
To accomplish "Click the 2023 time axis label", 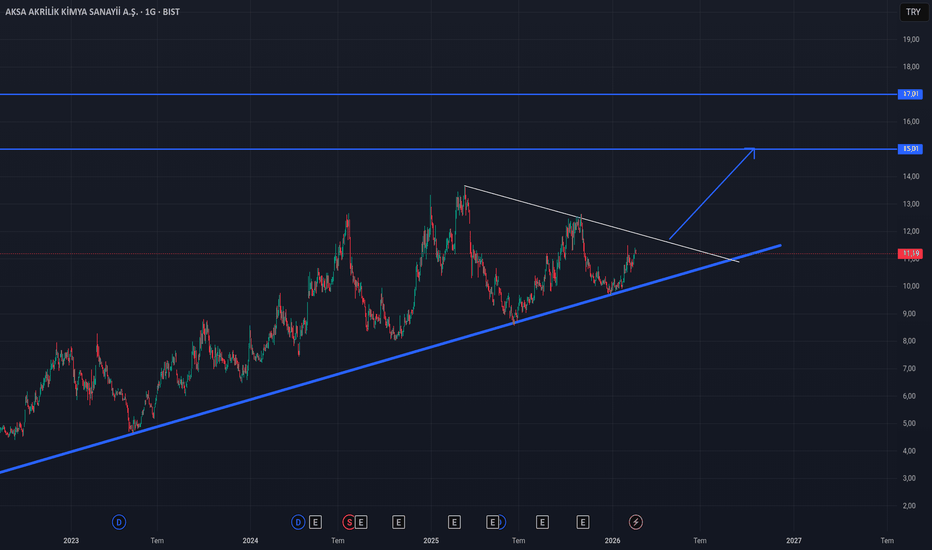I will click(71, 540).
